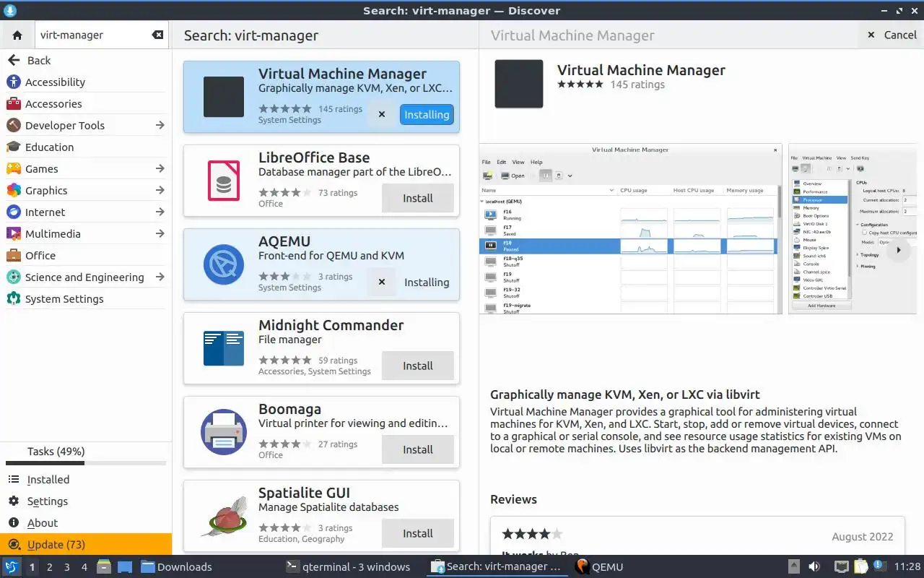The width and height of the screenshot is (924, 578).
Task: Open Update (73) page
Action: [x=86, y=545]
